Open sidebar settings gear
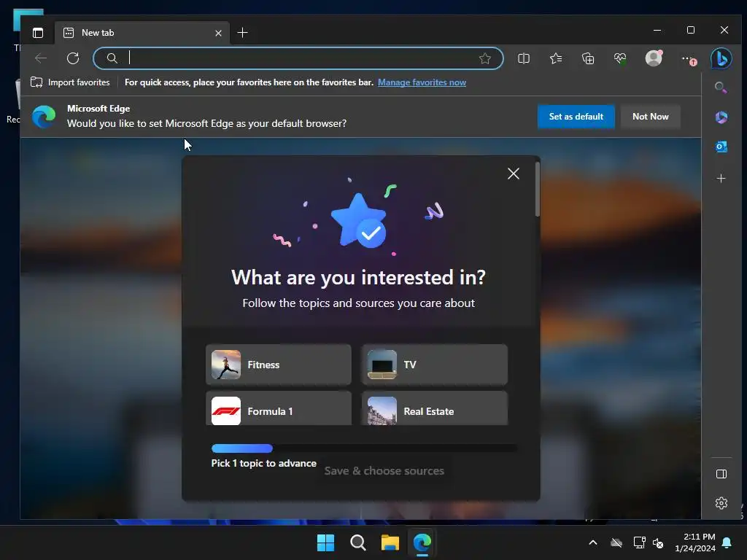Viewport: 747px width, 560px height. pos(721,503)
